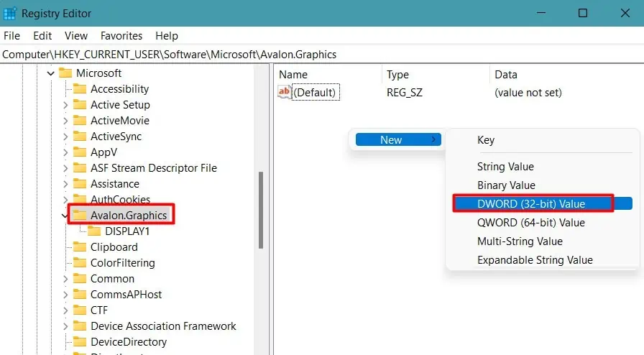Click the ActiveSync folder icon
Screen dimensions: 644x355
point(80,137)
